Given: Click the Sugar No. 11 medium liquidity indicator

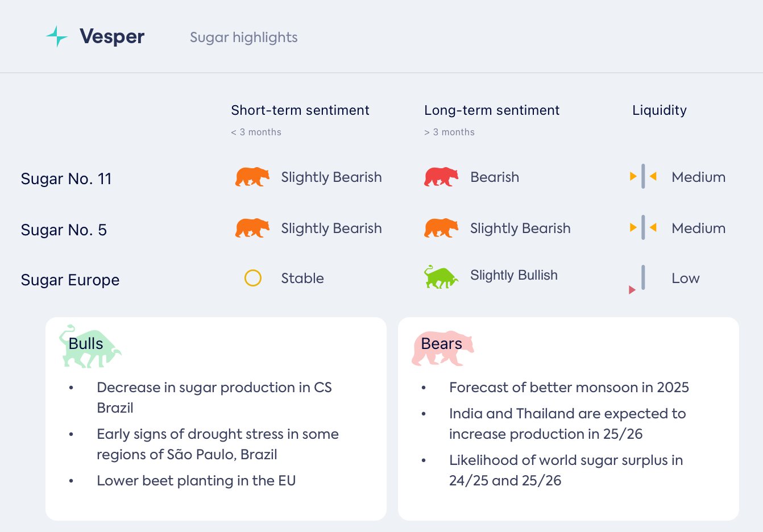Looking at the screenshot, I should click(x=643, y=176).
